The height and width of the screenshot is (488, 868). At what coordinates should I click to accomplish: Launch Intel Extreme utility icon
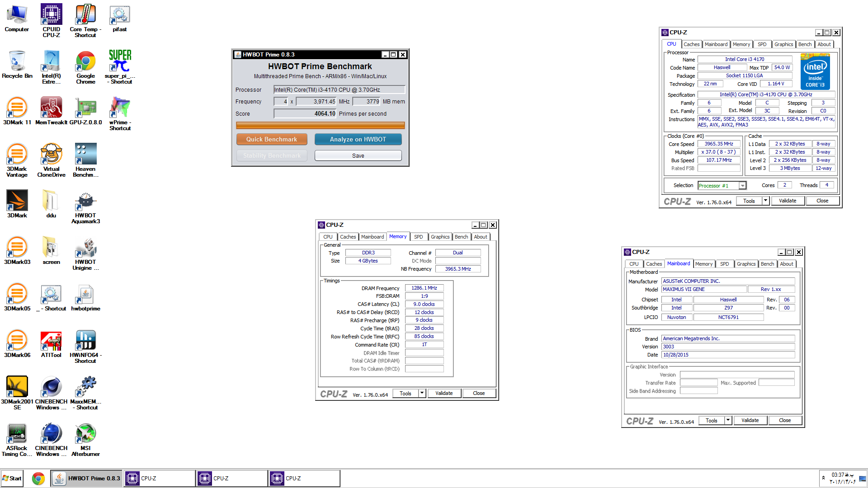(x=51, y=67)
